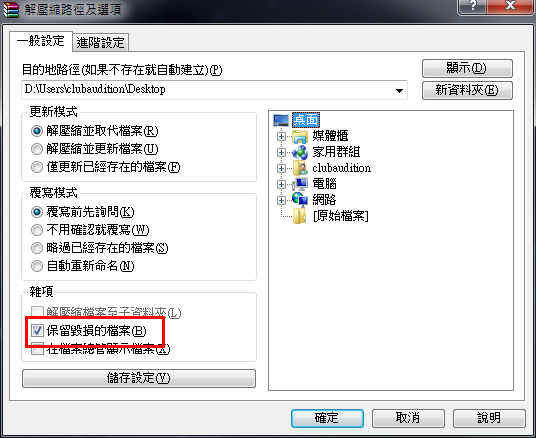Open the destination path dropdown arrow
This screenshot has height=438, width=536.
(399, 91)
